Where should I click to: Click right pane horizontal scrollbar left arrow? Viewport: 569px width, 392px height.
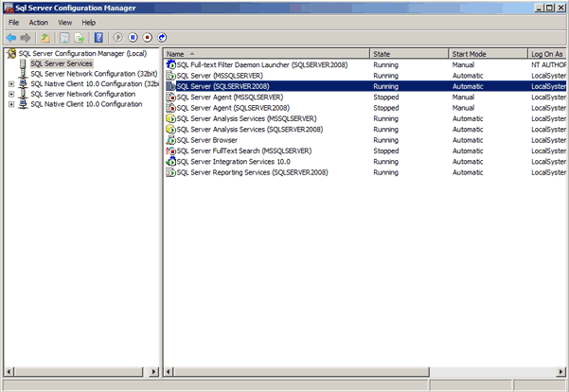169,371
